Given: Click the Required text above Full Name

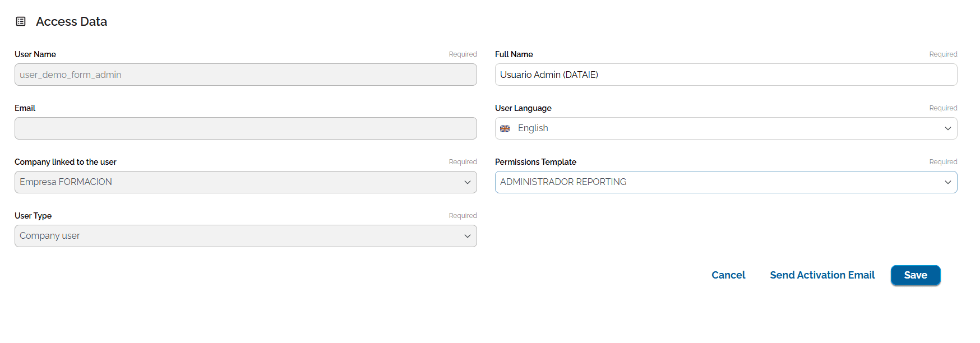Looking at the screenshot, I should [x=943, y=54].
